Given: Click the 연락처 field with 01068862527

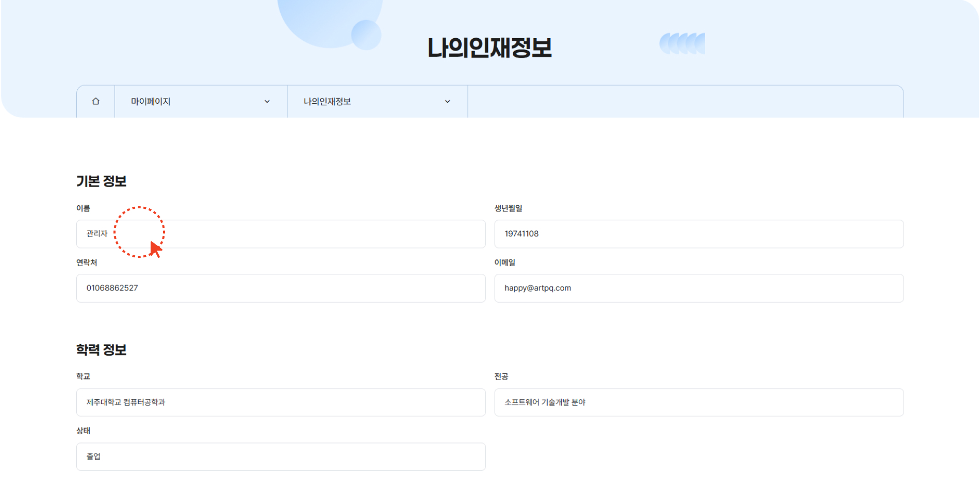Looking at the screenshot, I should 281,288.
